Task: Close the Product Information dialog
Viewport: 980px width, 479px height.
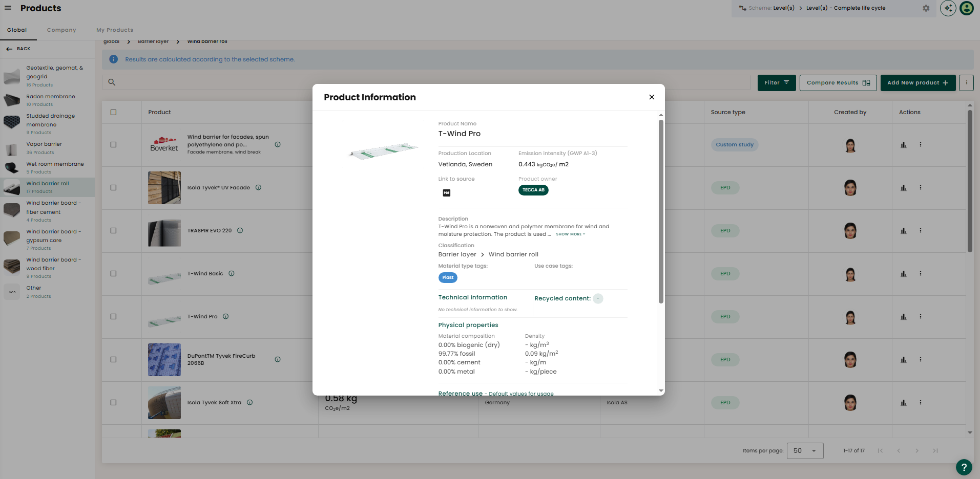Action: (652, 97)
